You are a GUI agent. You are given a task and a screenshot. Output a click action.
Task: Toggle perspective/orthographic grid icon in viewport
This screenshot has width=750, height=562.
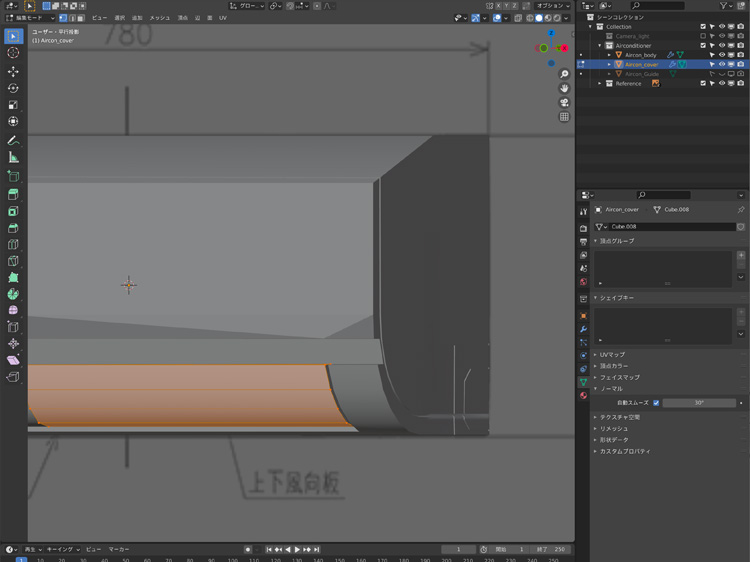[564, 116]
